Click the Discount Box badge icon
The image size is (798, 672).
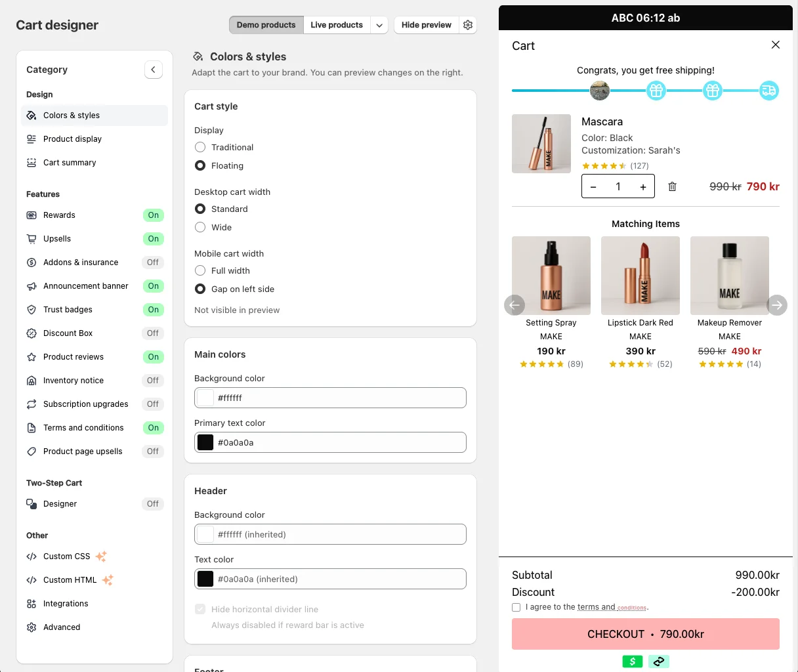click(31, 333)
